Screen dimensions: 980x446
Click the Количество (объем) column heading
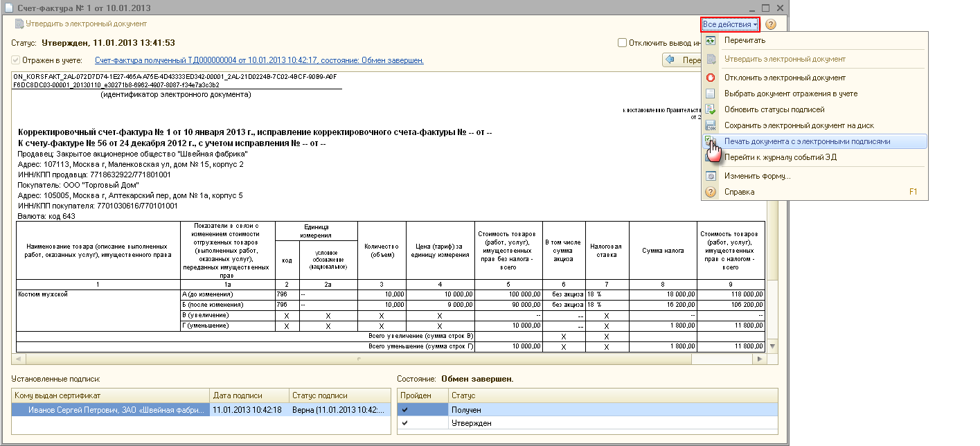[382, 249]
